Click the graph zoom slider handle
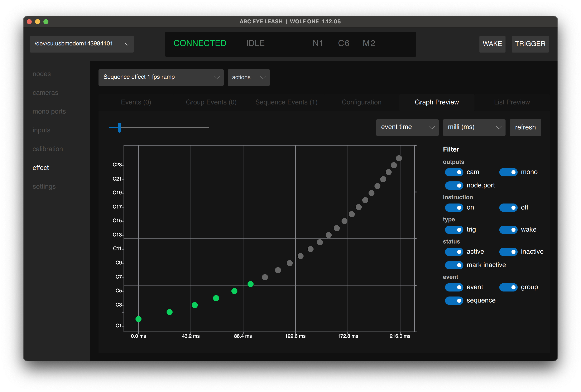This screenshot has height=392, width=581. [x=120, y=127]
